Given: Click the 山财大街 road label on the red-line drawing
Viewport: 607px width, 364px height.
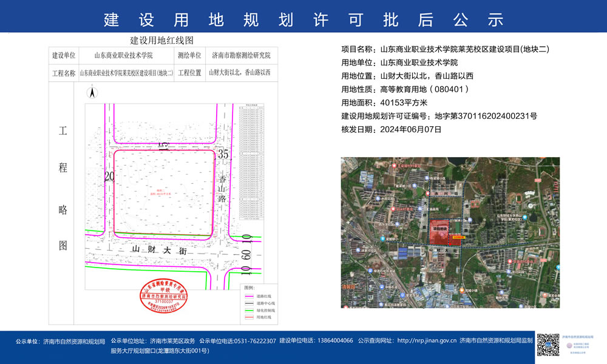Looking at the screenshot, I should 159,249.
